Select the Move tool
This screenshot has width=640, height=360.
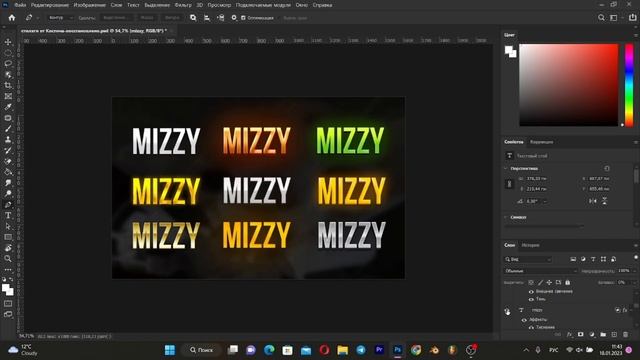point(8,42)
